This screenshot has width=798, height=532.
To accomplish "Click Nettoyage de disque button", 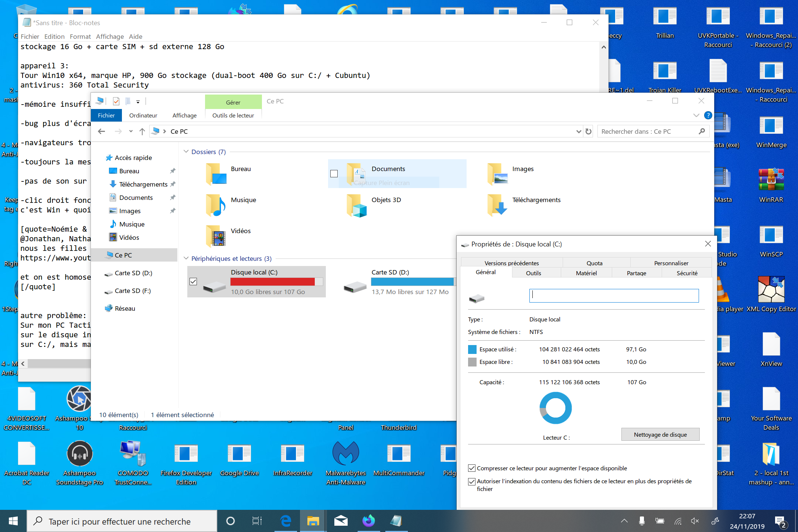I will (x=661, y=434).
